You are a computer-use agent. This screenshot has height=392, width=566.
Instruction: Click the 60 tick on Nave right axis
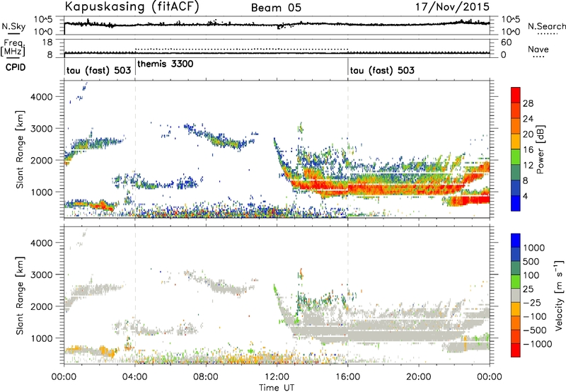point(507,42)
